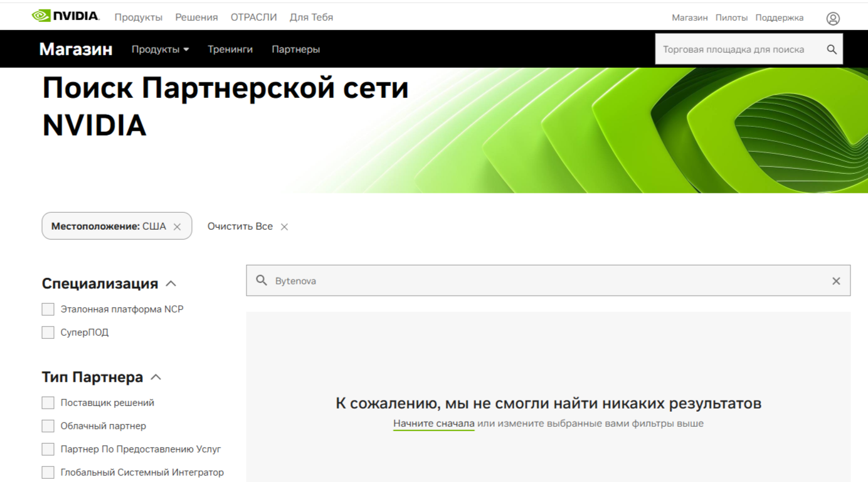Click the Магазин link in the top right
This screenshot has width=868, height=482.
click(x=690, y=18)
